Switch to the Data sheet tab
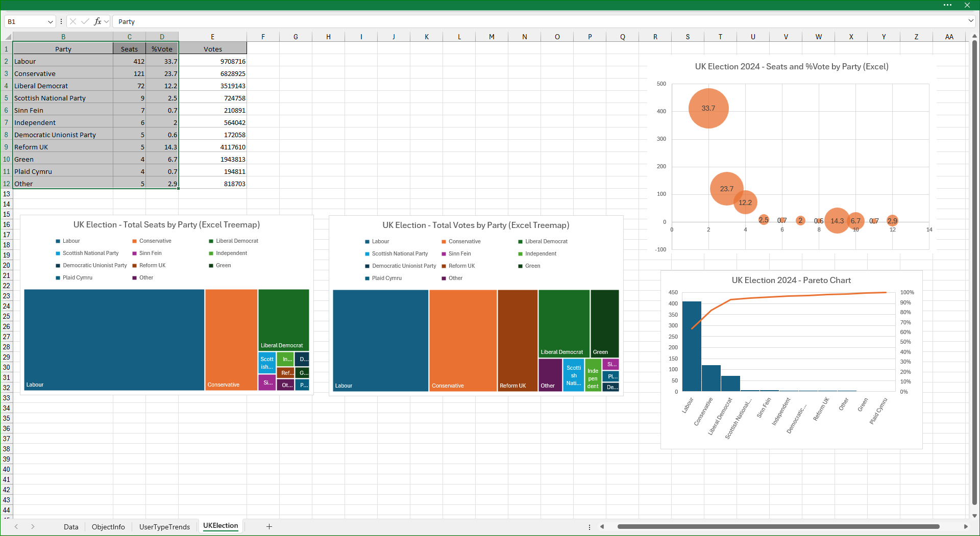Screen dimensions: 980x536 [71, 527]
